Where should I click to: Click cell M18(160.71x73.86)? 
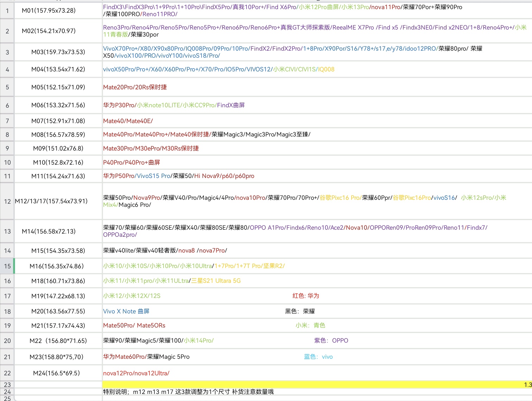pyautogui.click(x=58, y=281)
